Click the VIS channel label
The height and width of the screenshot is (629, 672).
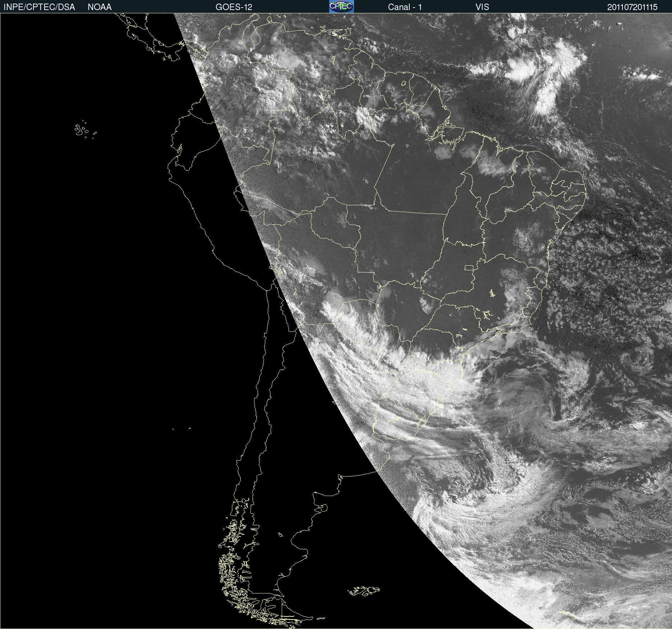[482, 7]
